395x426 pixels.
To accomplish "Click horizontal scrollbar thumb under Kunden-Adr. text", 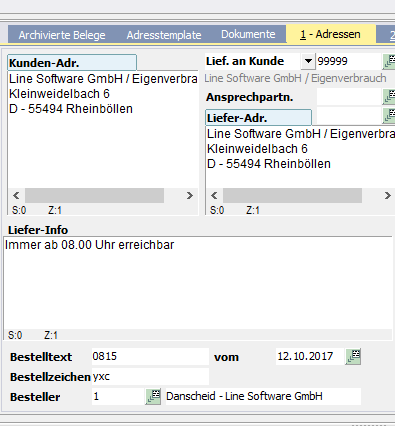I will 94,195.
